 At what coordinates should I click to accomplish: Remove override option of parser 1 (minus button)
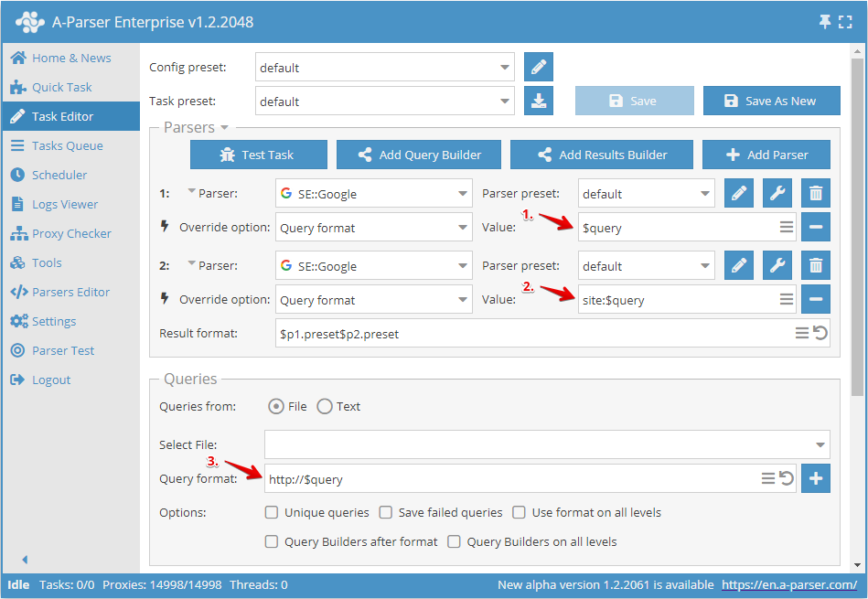[816, 228]
